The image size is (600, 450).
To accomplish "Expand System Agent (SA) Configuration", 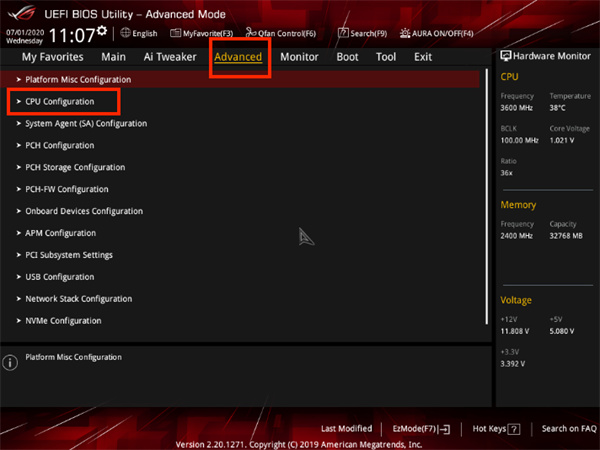I will coord(85,124).
